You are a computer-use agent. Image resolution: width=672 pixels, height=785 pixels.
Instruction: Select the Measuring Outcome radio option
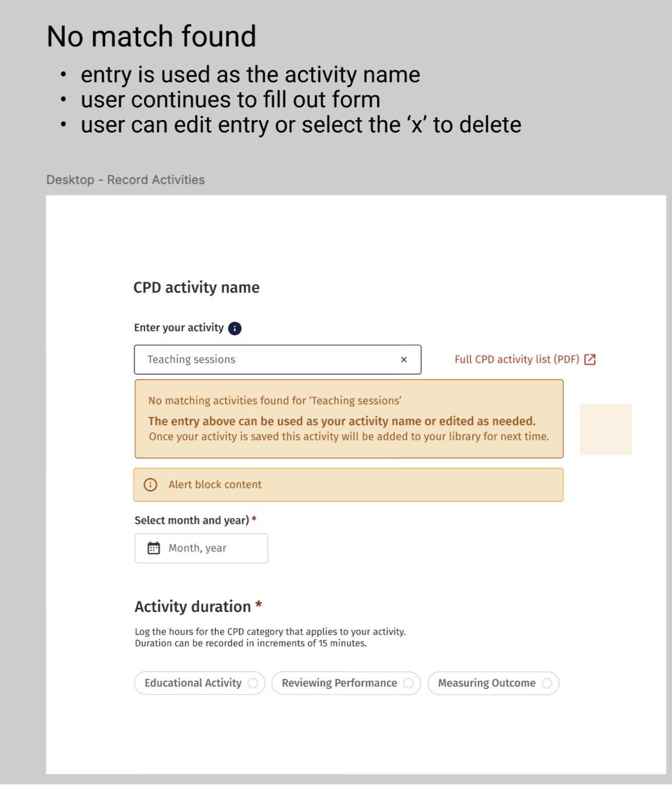click(493, 683)
